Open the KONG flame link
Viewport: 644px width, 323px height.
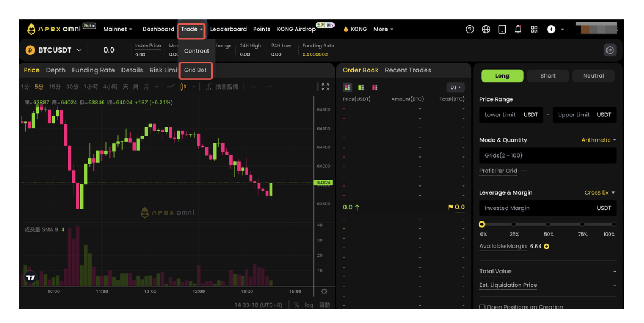(355, 29)
